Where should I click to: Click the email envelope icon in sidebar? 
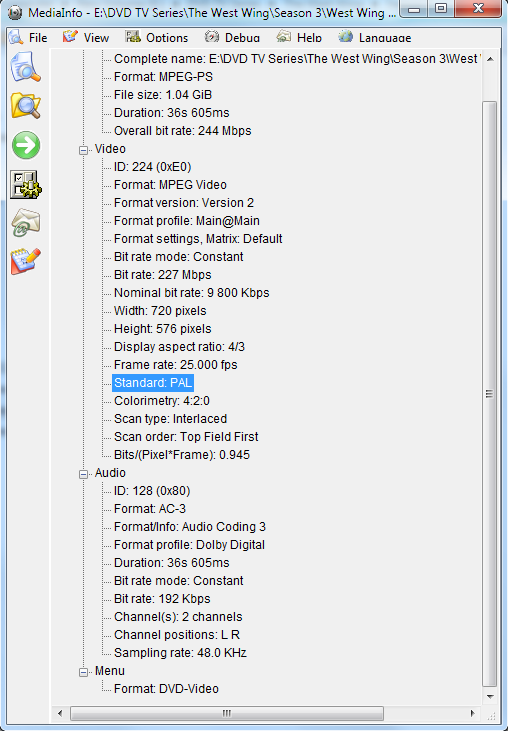click(x=26, y=223)
